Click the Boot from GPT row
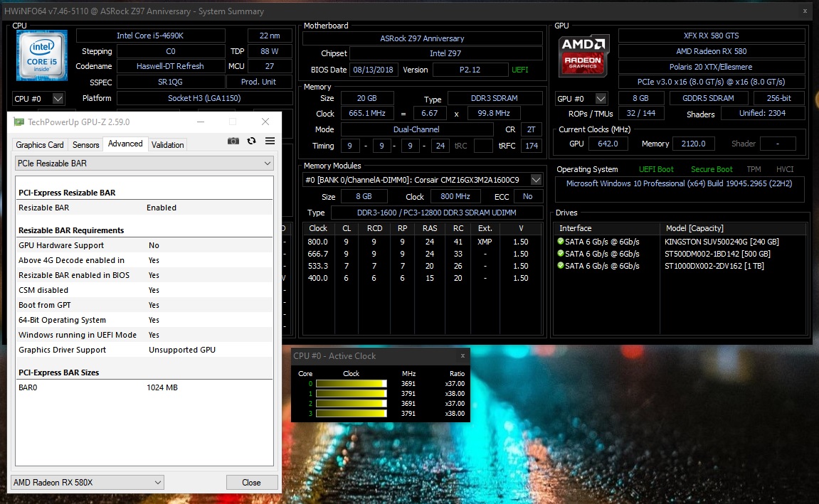819x504 pixels. tap(144, 305)
